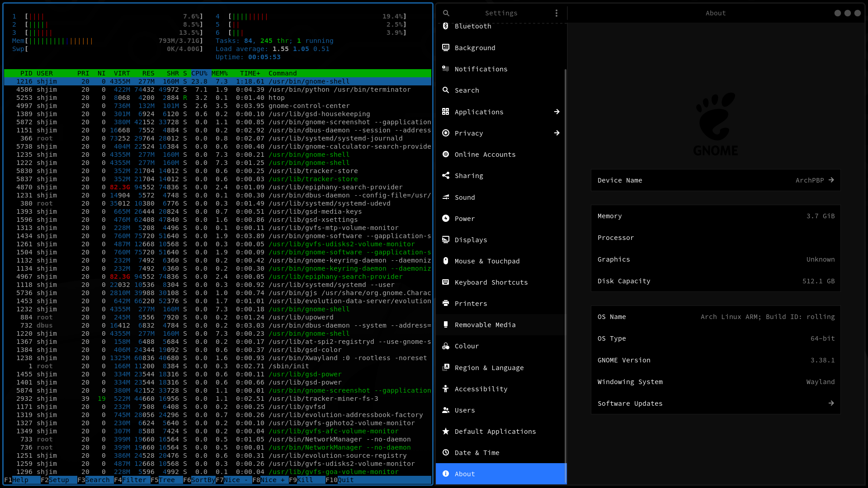Click the Printers icon in sidebar
This screenshot has width=868, height=488.
(446, 303)
